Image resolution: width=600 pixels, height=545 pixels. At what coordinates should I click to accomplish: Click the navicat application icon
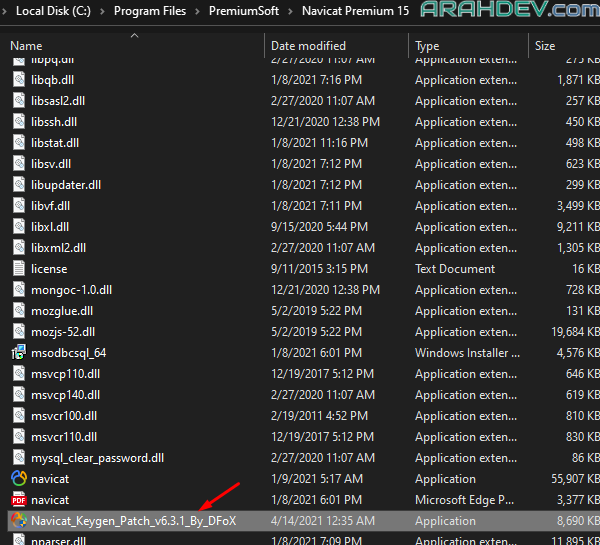coord(19,478)
